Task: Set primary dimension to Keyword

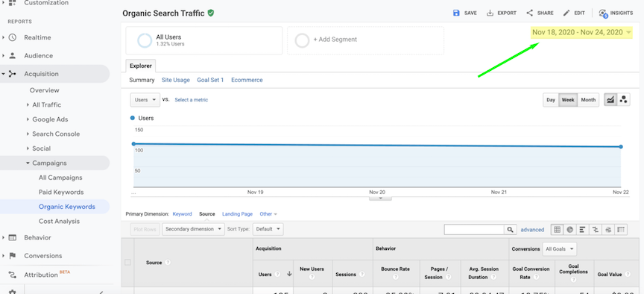Action: coord(183,214)
